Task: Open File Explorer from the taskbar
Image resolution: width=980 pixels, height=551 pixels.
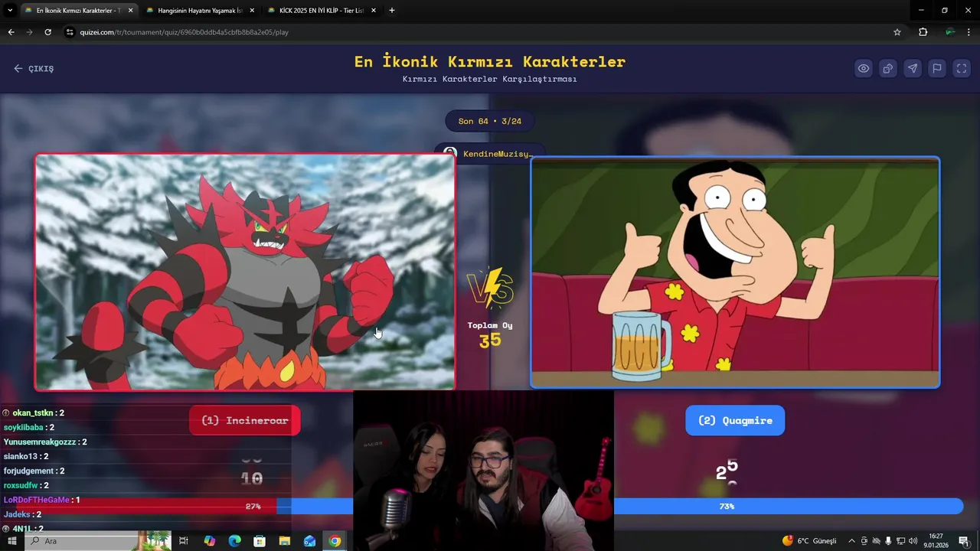Action: click(284, 541)
